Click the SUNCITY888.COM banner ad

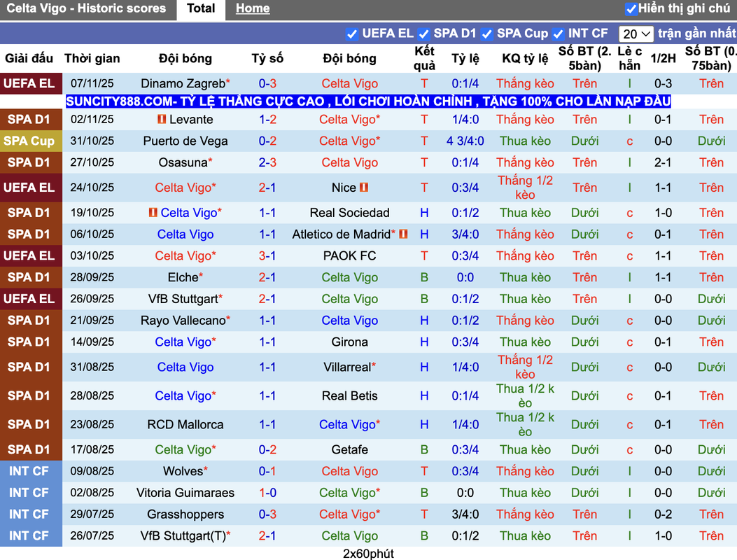click(368, 101)
